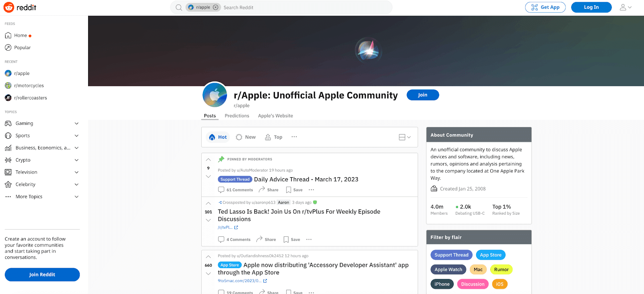Open the post layout view dropdown
This screenshot has width=644, height=294.
[405, 137]
